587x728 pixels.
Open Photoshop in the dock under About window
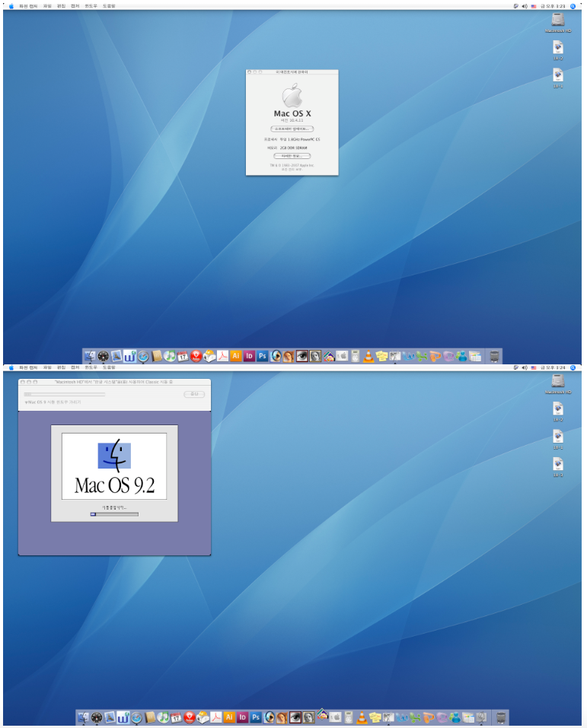pyautogui.click(x=263, y=356)
